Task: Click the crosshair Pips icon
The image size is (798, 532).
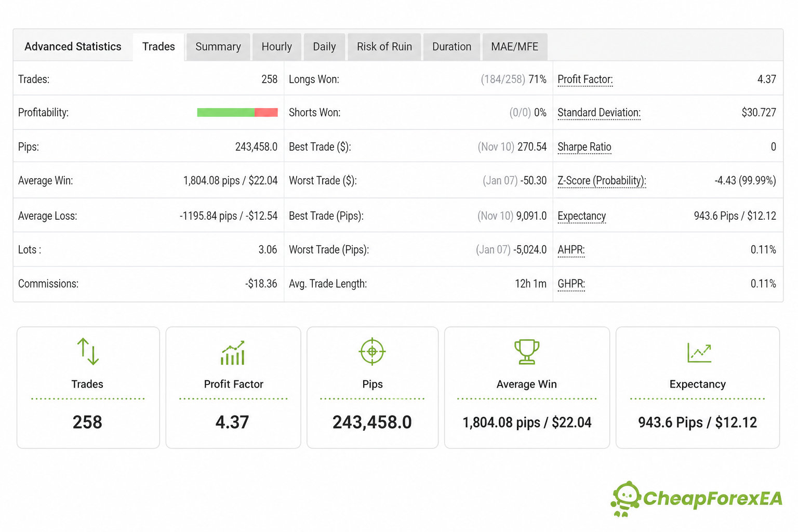Action: [372, 352]
